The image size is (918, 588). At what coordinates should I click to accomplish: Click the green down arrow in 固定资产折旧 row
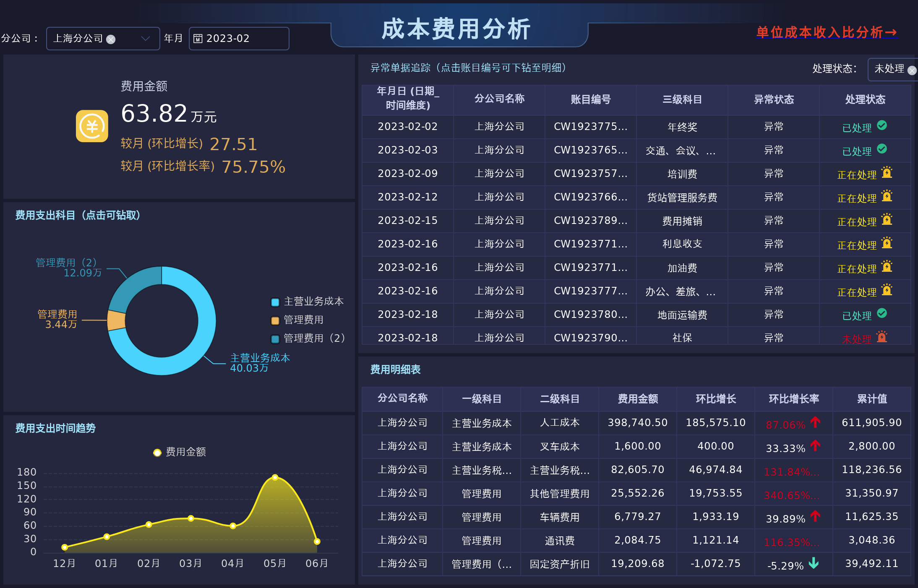[814, 563]
